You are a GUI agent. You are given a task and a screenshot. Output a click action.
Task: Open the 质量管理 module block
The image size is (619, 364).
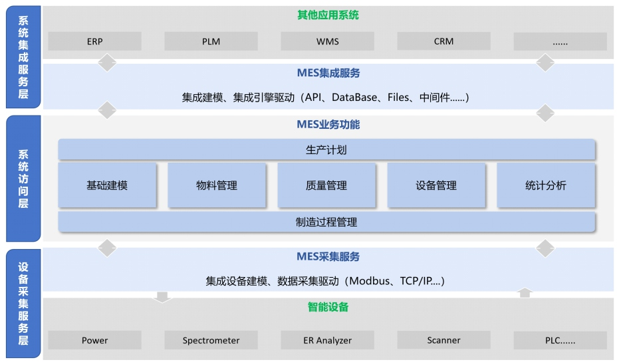tap(326, 185)
